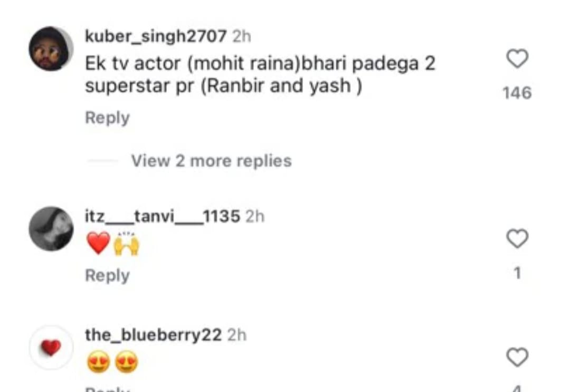Click the heart-eyes emoji comment
The width and height of the screenshot is (570, 392).
pos(112,362)
